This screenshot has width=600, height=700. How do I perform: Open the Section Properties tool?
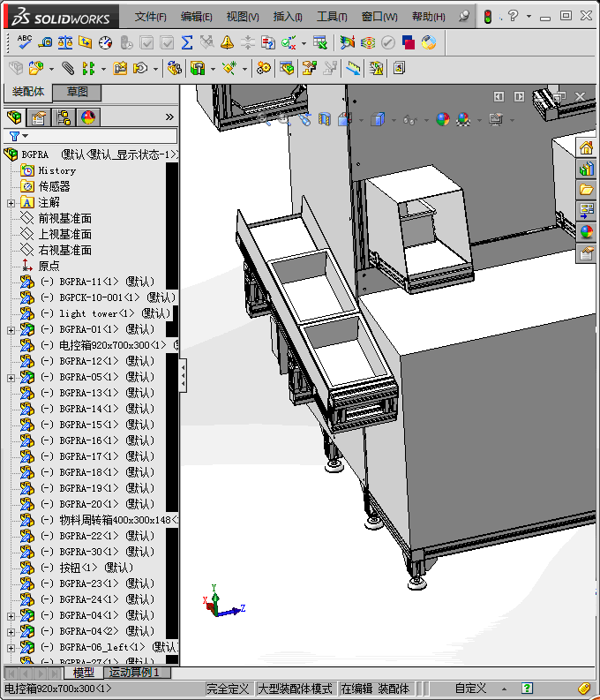coord(86,42)
